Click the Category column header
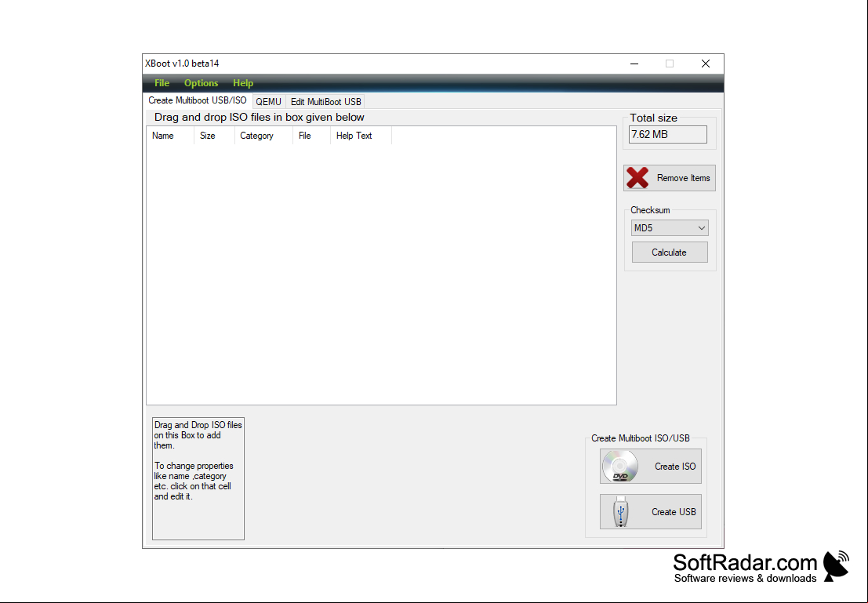 [x=263, y=136]
